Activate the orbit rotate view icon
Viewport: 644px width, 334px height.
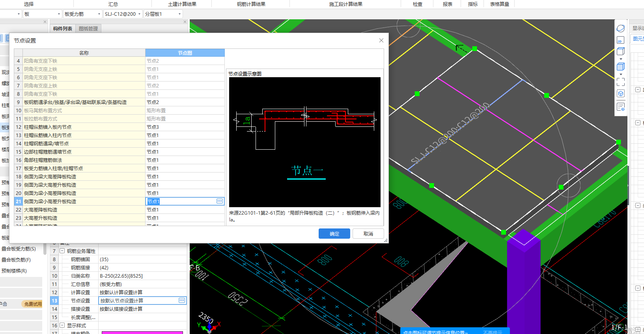(621, 28)
